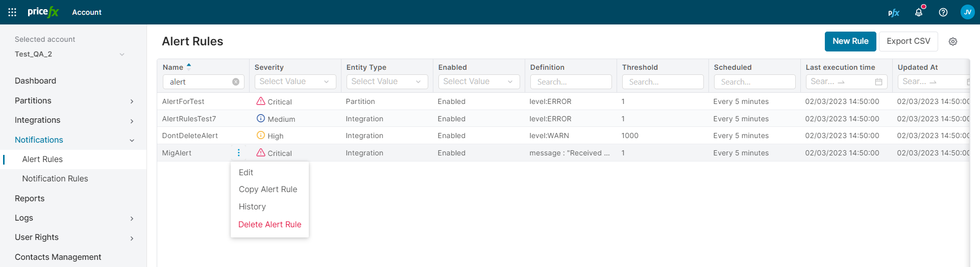Select Copy Alert Rule from context menu
The height and width of the screenshot is (267, 980).
[x=268, y=190]
